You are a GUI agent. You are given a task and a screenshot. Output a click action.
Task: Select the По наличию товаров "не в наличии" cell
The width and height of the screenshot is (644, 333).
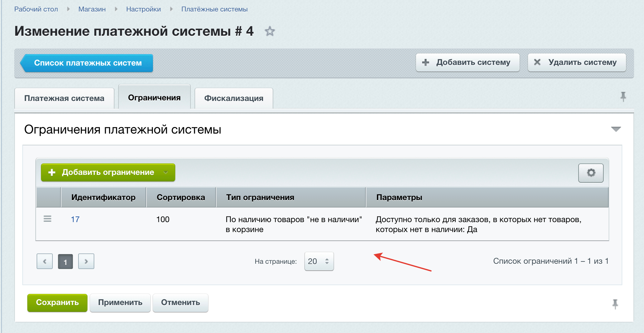tap(294, 224)
